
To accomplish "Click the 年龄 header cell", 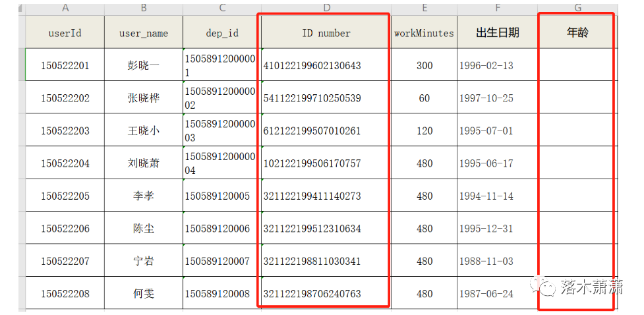I will (x=578, y=32).
